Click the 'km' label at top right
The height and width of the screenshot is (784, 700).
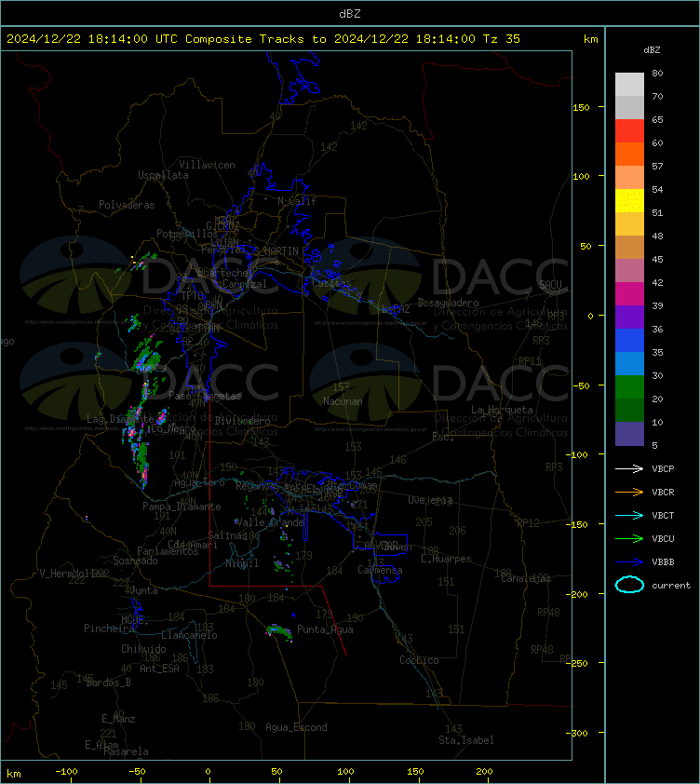click(x=591, y=39)
